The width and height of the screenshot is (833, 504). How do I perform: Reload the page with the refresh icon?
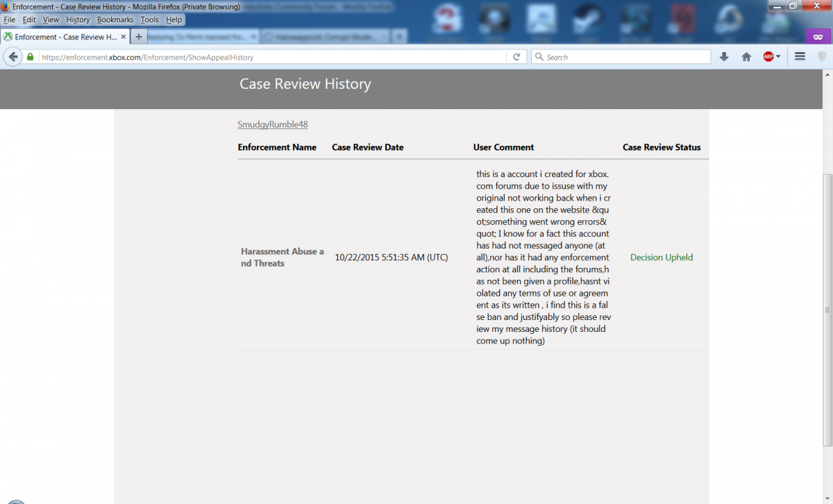click(516, 57)
